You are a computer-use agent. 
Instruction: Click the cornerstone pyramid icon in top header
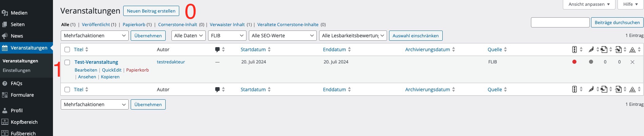click(x=632, y=50)
